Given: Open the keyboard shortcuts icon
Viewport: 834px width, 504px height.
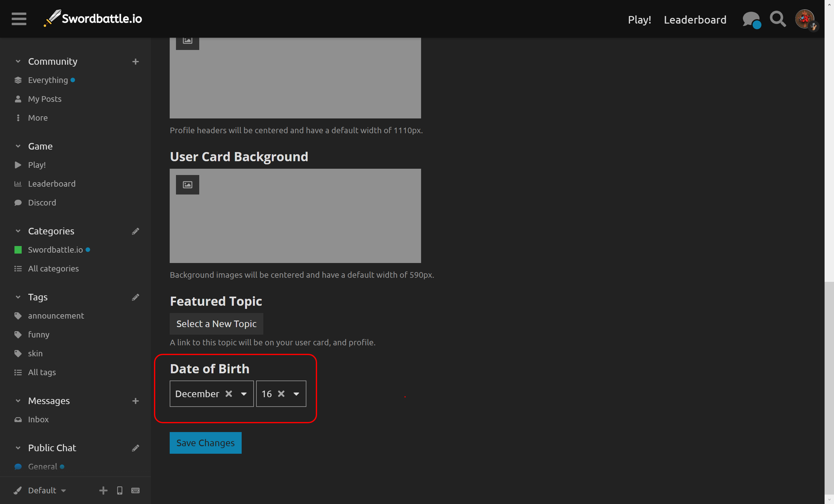Looking at the screenshot, I should pos(135,490).
